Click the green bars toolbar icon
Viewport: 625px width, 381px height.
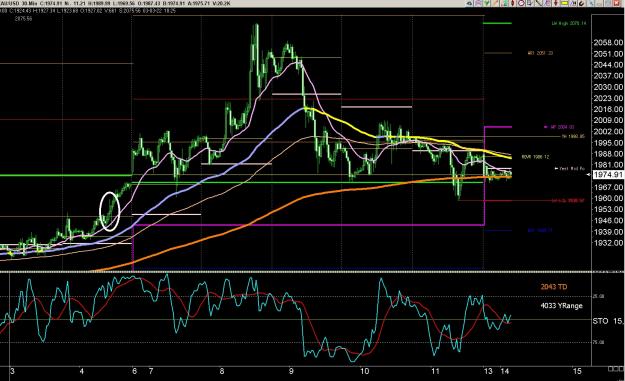pos(504,3)
